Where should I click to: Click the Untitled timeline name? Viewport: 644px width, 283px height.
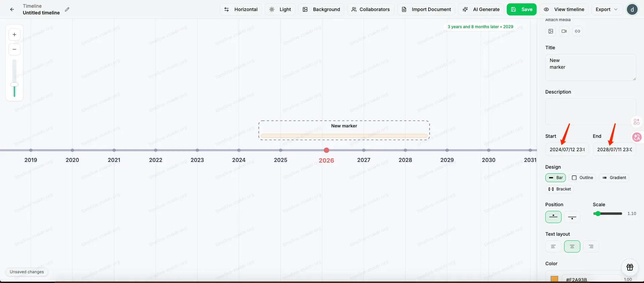41,13
